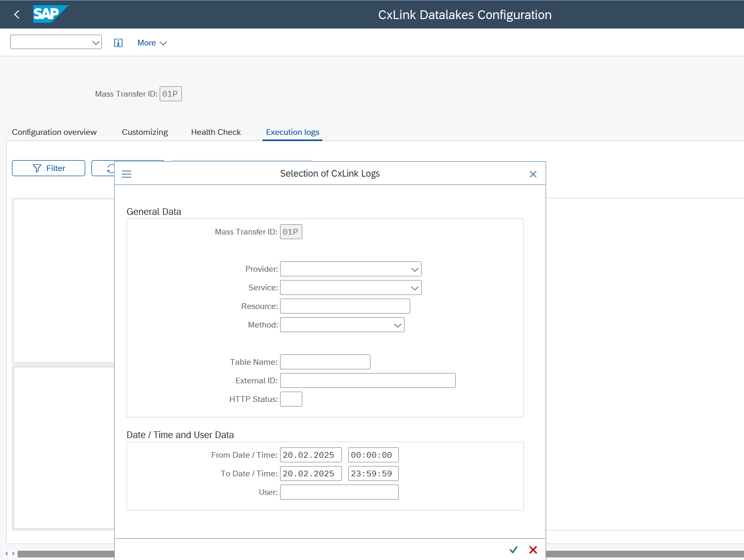Open the information icon in toolbar
Viewport: 744px width, 560px height.
(x=118, y=43)
